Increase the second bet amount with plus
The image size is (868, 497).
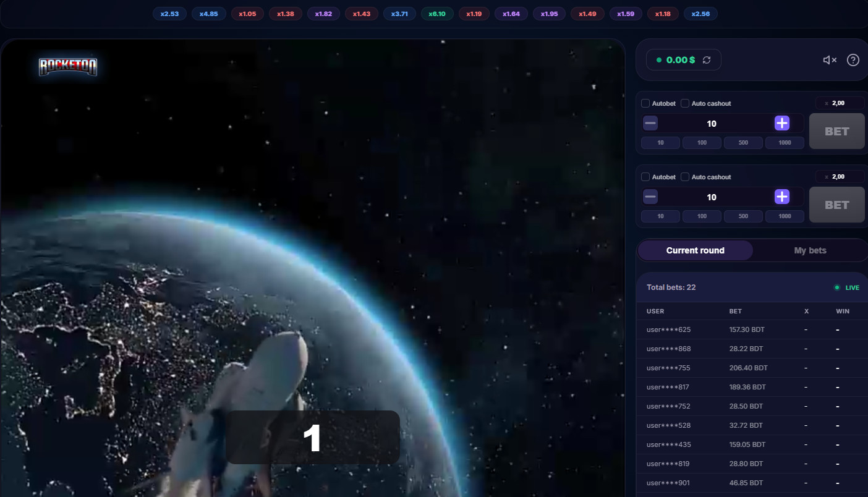782,197
